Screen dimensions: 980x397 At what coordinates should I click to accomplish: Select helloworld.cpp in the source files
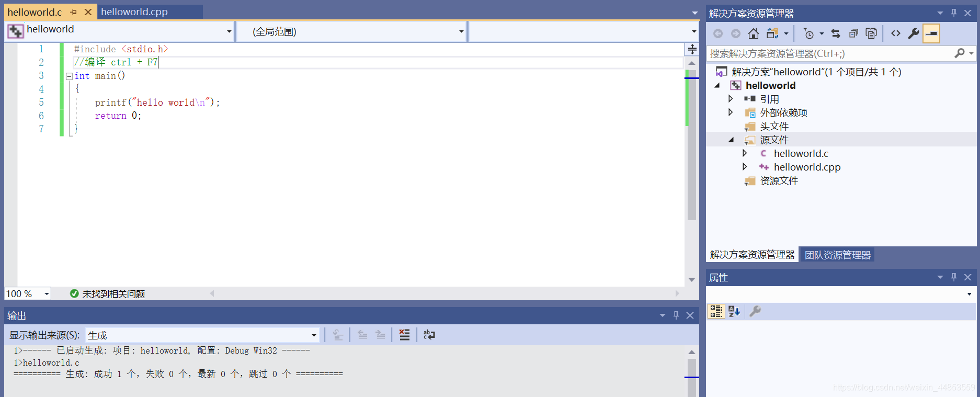(807, 167)
